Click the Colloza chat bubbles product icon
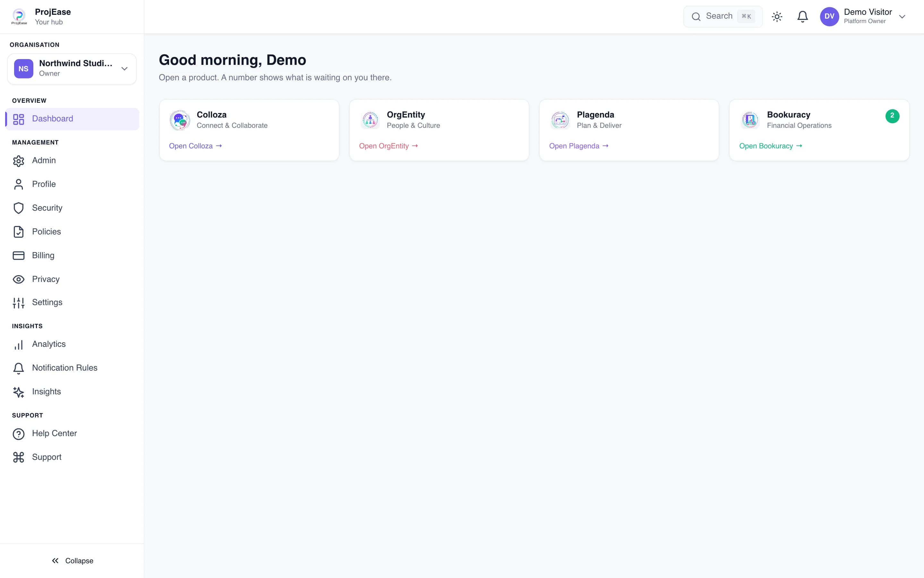The width and height of the screenshot is (924, 578). tap(180, 120)
